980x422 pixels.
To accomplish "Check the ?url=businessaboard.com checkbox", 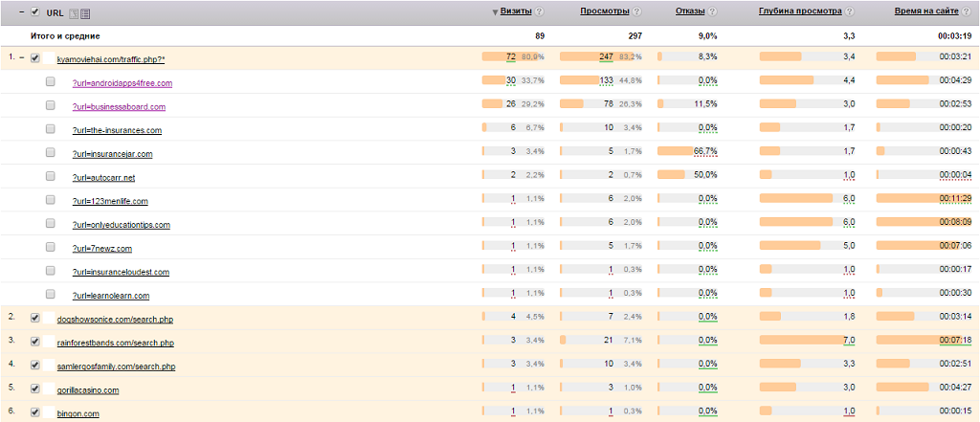I will (x=51, y=105).
